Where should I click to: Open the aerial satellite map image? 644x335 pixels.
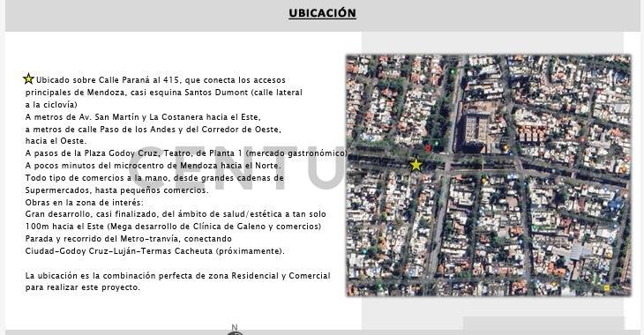click(489, 175)
